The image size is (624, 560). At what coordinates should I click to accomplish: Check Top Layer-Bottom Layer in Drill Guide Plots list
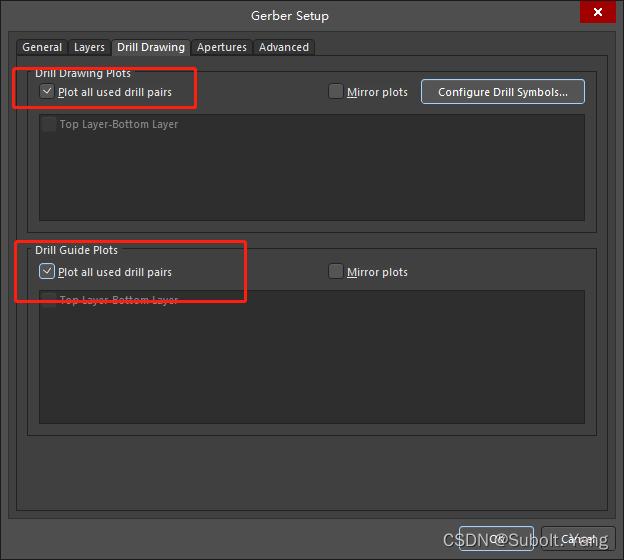point(49,300)
